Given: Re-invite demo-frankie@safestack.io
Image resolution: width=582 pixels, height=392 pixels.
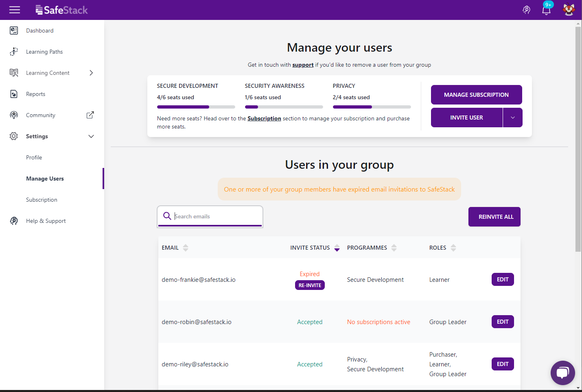Looking at the screenshot, I should click(x=310, y=285).
